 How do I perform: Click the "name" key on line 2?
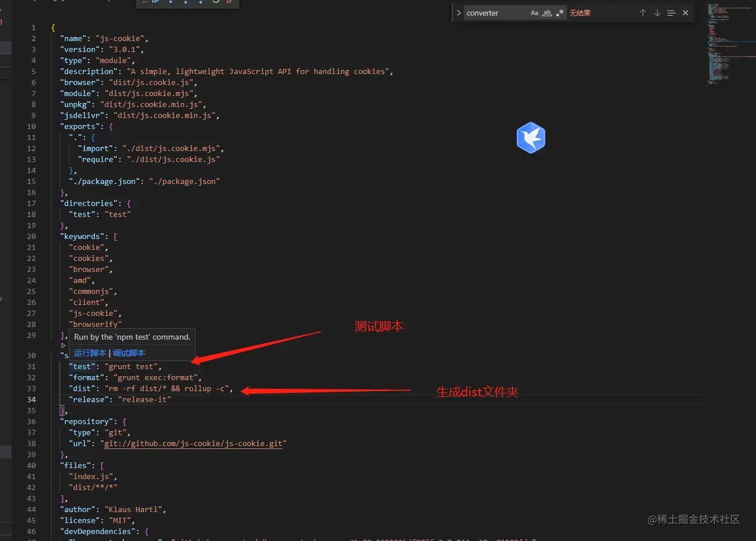(x=73, y=39)
